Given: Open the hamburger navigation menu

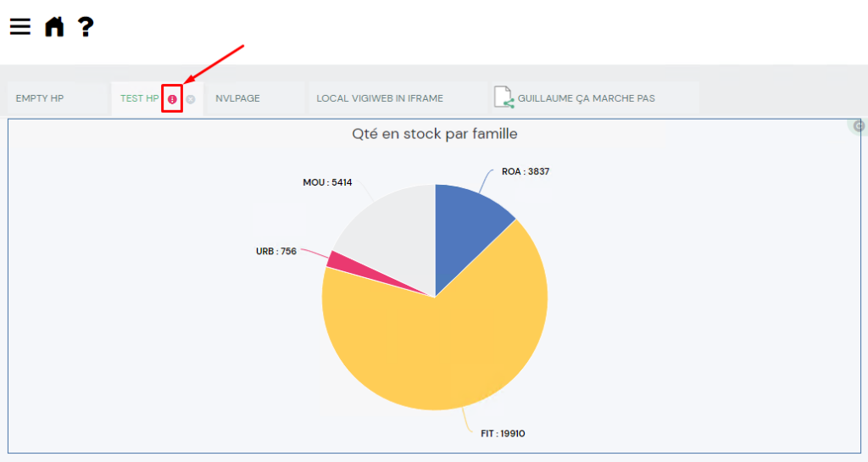Looking at the screenshot, I should tap(20, 27).
